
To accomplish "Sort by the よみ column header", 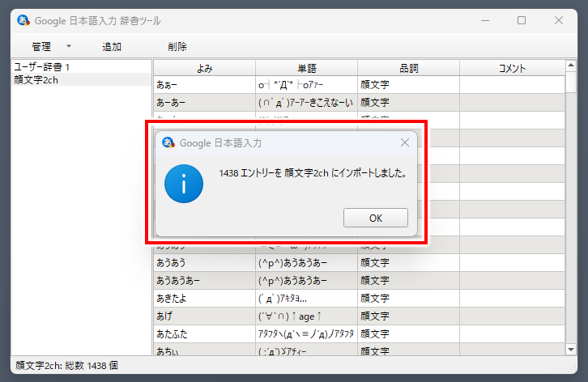I will point(204,68).
